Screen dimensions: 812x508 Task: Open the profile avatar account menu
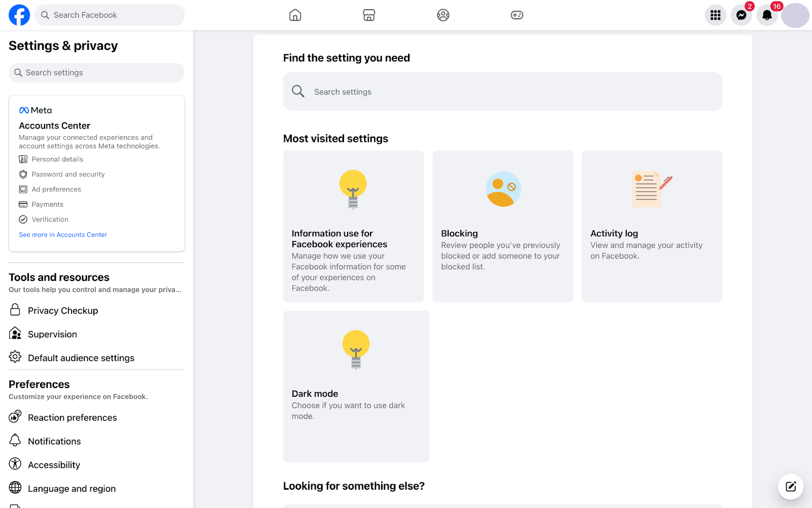(795, 15)
